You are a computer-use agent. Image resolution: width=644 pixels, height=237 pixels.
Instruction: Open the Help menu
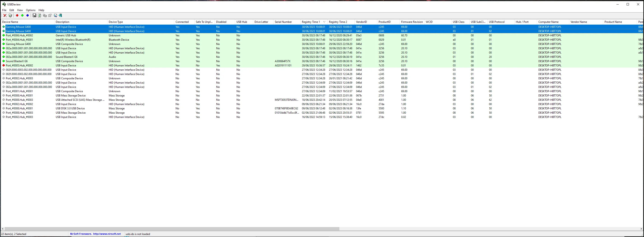tap(42, 10)
